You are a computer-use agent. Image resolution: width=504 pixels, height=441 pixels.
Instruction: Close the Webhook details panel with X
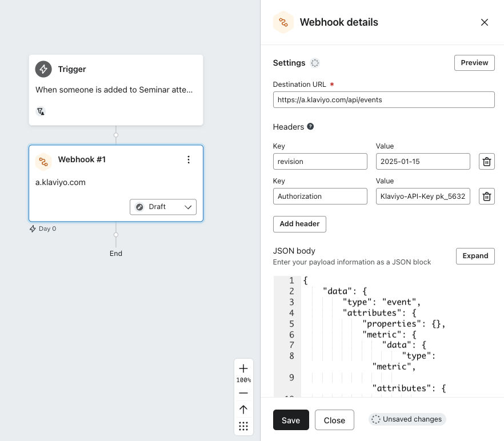click(x=484, y=22)
